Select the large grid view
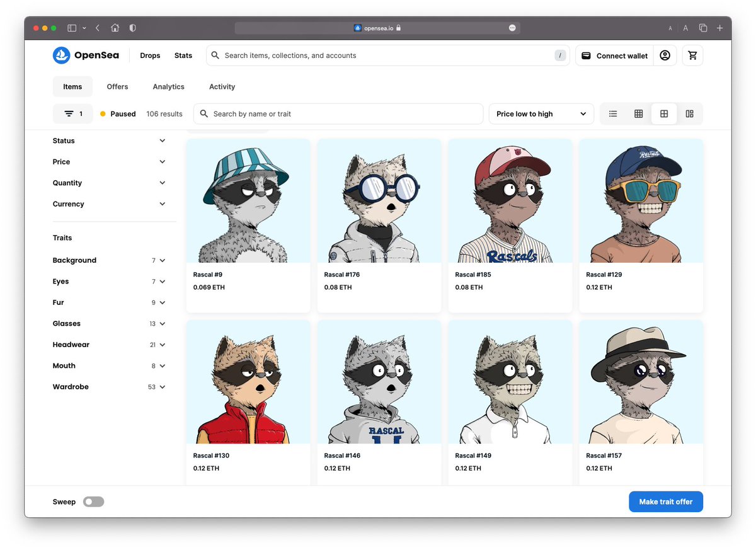Image resolution: width=756 pixels, height=550 pixels. tap(664, 114)
